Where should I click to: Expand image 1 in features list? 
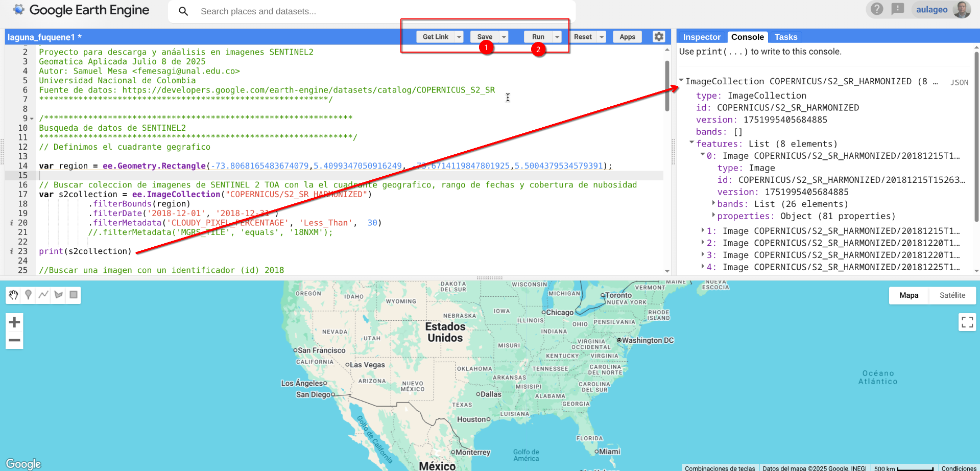[703, 231]
